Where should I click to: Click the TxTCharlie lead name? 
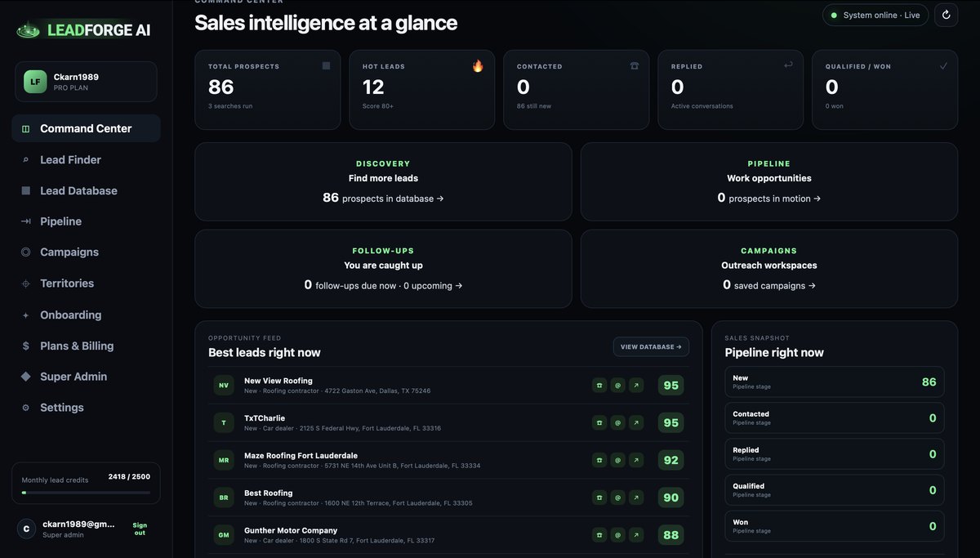265,418
